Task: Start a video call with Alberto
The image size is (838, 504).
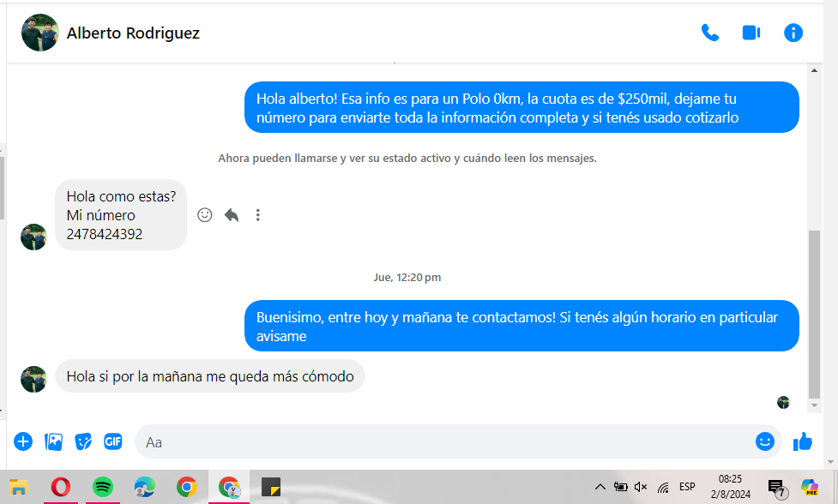Action: (751, 33)
